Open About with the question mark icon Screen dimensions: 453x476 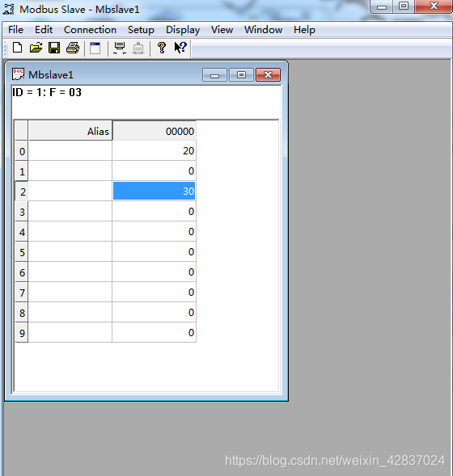point(162,48)
